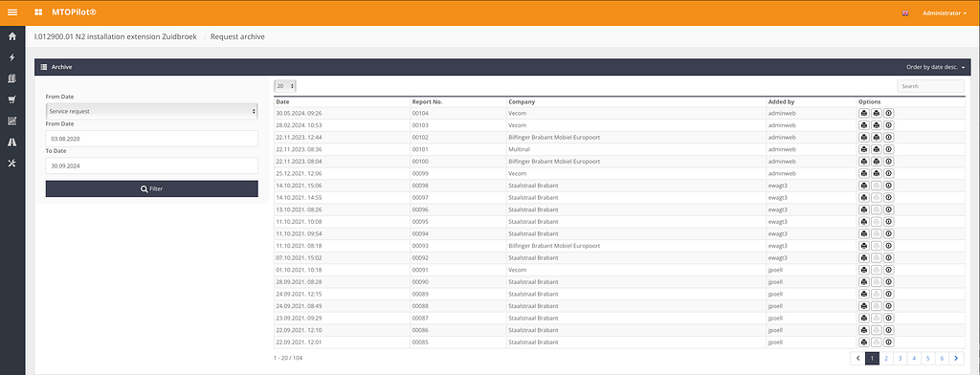Open the road icon in the sidebar
The image size is (980, 375).
coord(11,142)
